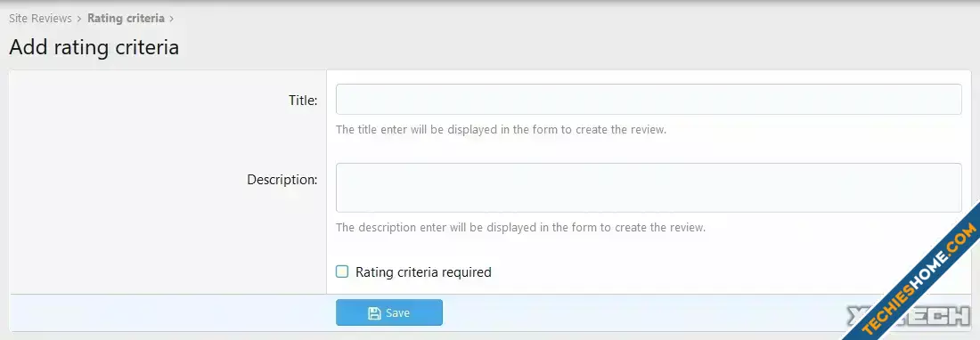Click the description helper text below textarea
The width and height of the screenshot is (980, 340).
[x=520, y=227]
